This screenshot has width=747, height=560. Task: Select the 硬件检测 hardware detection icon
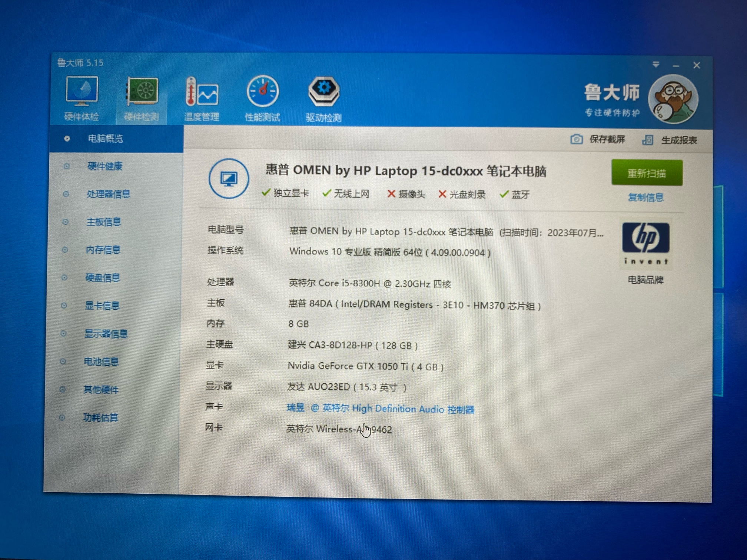pyautogui.click(x=142, y=91)
